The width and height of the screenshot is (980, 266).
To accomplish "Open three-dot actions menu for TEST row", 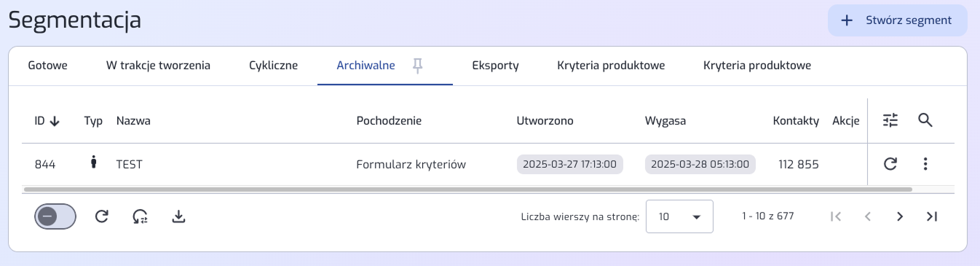I will [x=925, y=164].
